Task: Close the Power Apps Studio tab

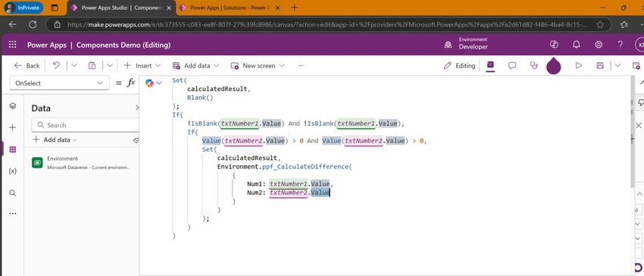Action: [x=169, y=8]
